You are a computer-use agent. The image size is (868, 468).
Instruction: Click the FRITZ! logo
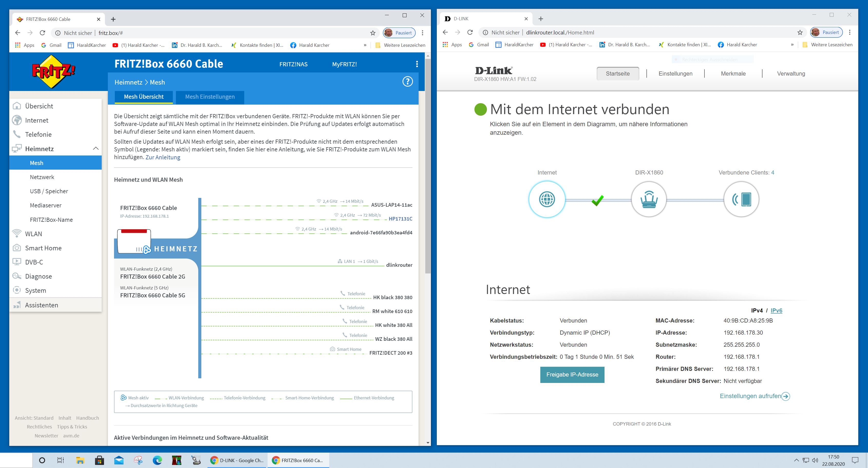[53, 71]
